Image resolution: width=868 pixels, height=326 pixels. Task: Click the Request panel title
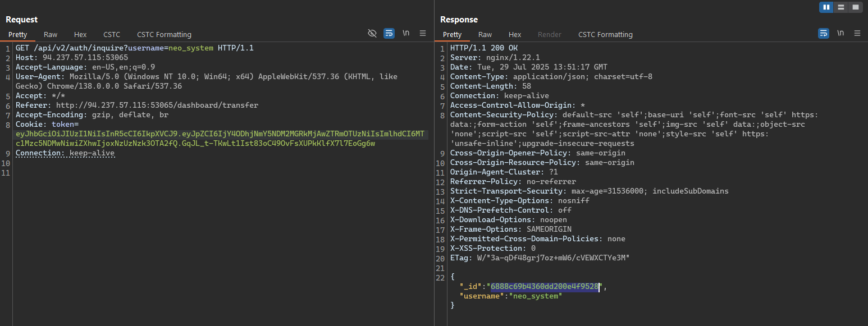[x=22, y=20]
